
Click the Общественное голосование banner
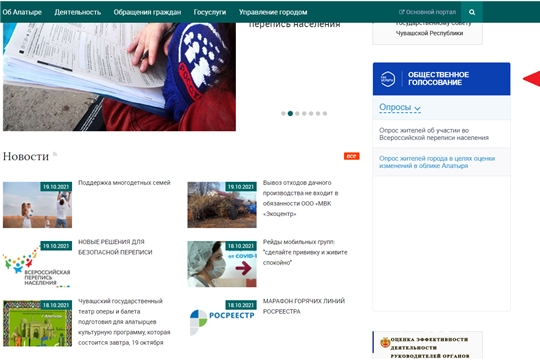[x=441, y=79]
